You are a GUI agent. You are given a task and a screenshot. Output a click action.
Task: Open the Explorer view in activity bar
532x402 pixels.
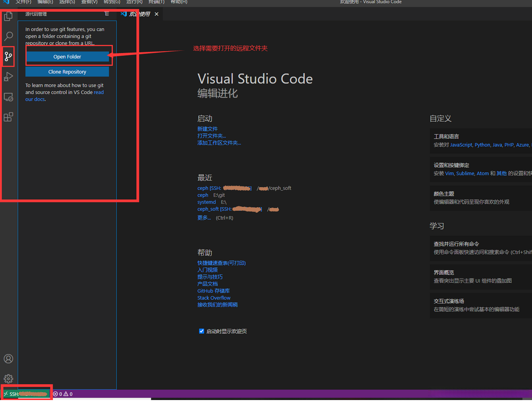point(8,16)
